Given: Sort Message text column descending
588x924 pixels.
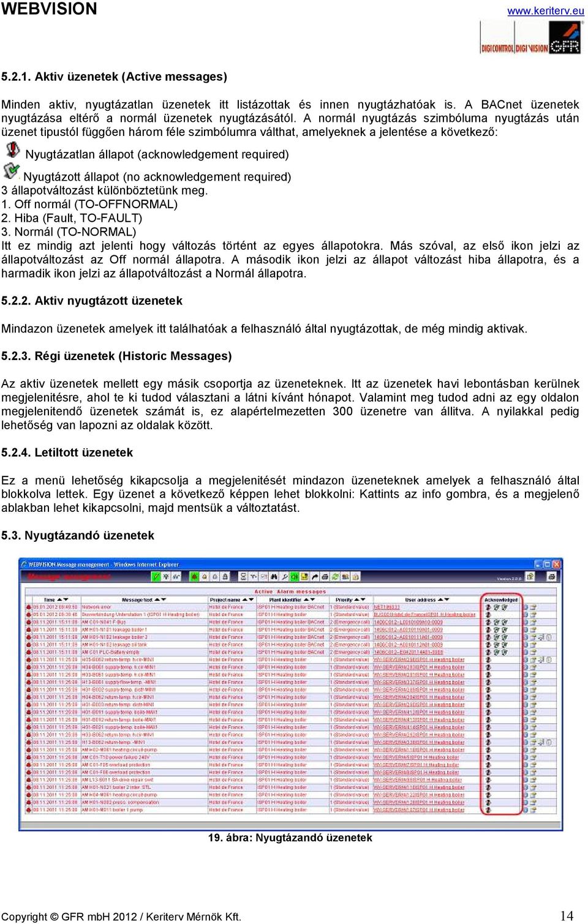Looking at the screenshot, I should tap(164, 600).
